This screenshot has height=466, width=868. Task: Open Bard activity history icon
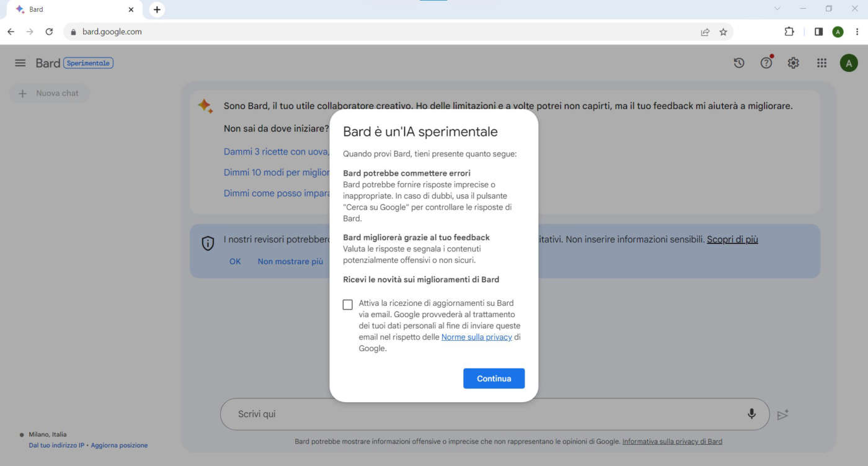pyautogui.click(x=738, y=63)
